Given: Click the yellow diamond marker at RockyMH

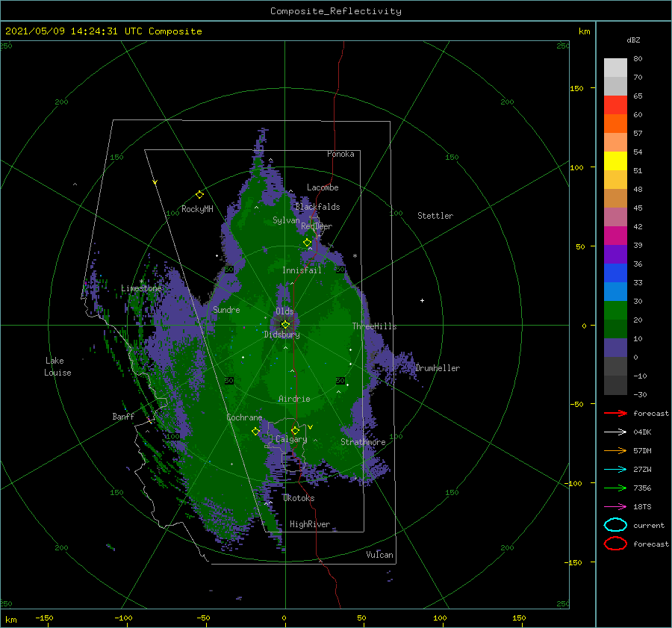Looking at the screenshot, I should [x=199, y=195].
